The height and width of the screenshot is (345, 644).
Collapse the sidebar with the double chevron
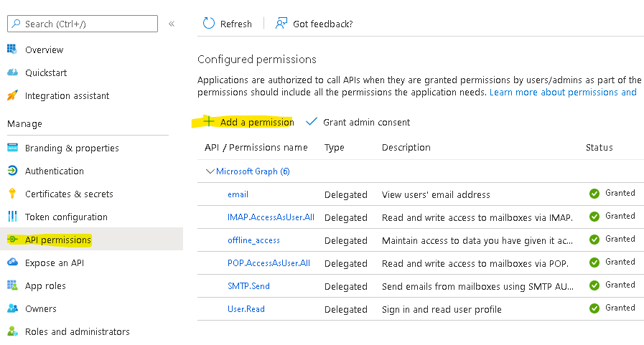[x=172, y=24]
